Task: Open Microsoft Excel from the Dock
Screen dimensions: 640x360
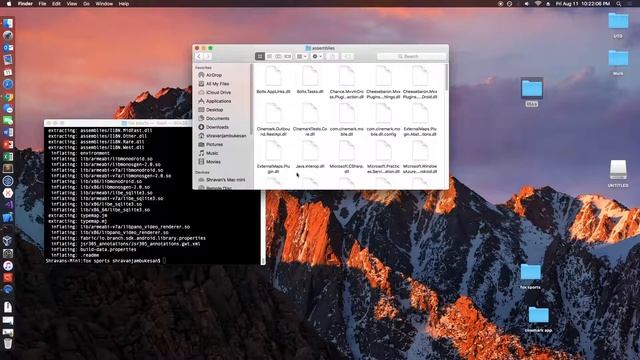Action: 8,157
